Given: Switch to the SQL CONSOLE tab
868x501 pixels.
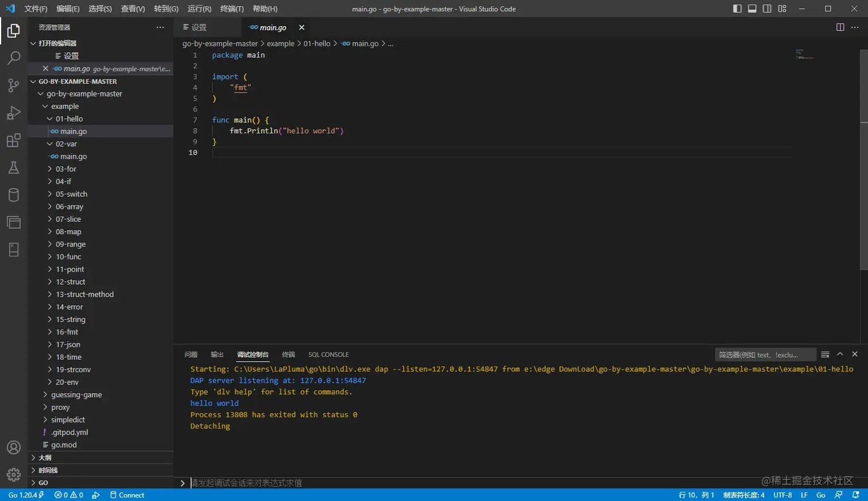Looking at the screenshot, I should click(328, 355).
